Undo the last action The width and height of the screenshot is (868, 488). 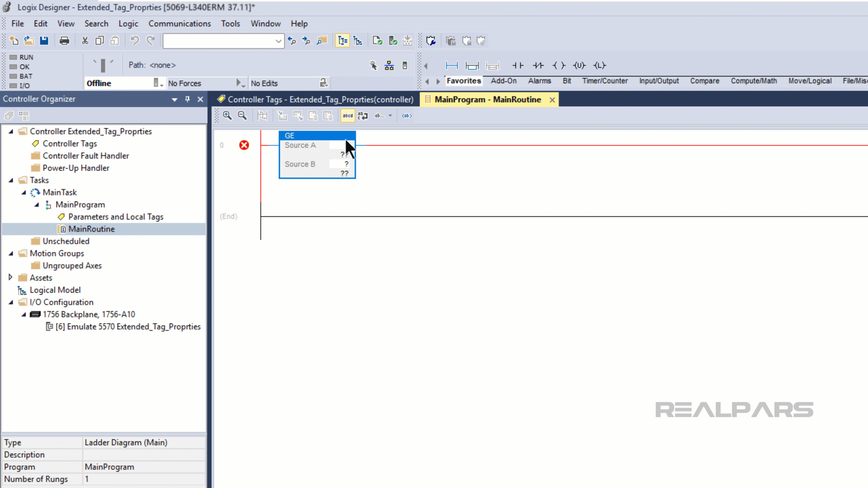point(134,41)
